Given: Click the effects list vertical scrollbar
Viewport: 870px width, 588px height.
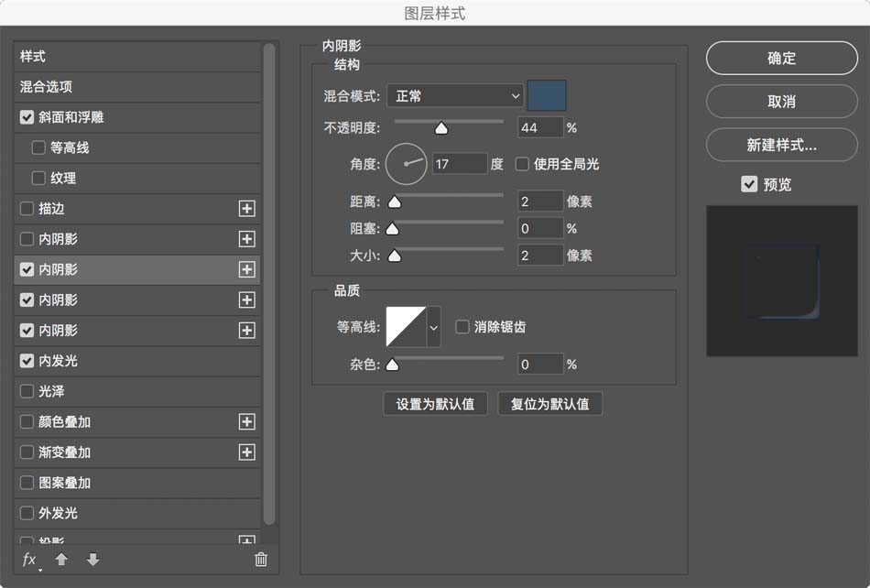Looking at the screenshot, I should point(269,284).
